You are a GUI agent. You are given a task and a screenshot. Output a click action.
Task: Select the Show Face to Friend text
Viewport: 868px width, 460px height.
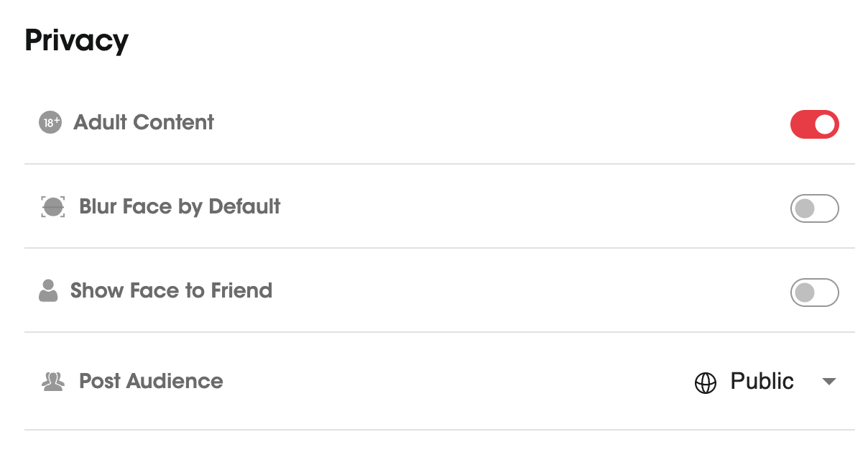point(171,291)
